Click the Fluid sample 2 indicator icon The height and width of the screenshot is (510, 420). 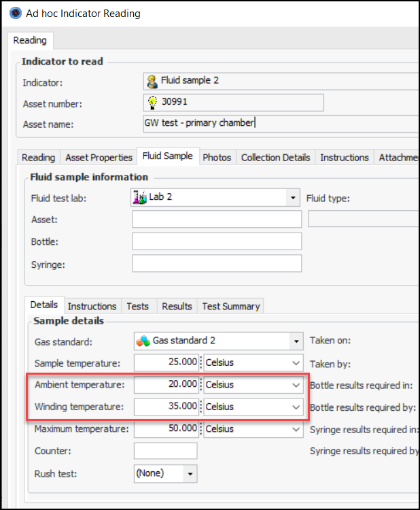(x=152, y=81)
